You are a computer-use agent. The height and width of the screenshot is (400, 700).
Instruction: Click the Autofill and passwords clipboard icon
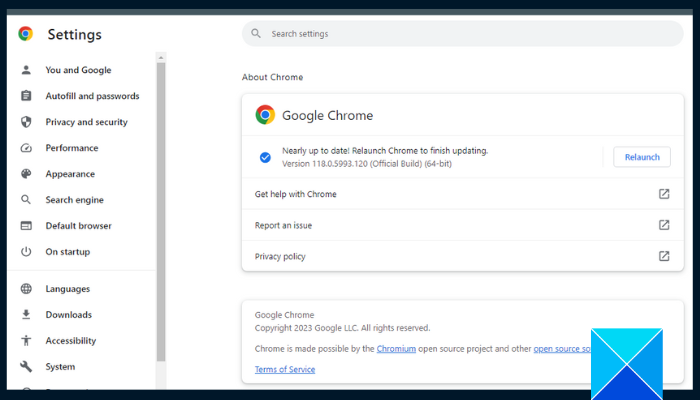click(26, 96)
